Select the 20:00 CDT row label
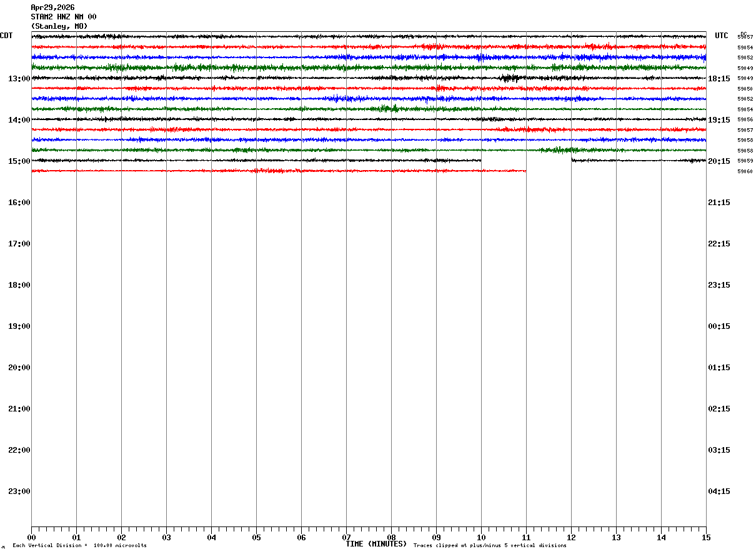Image resolution: width=756 pixels, height=554 pixels. pyautogui.click(x=19, y=368)
